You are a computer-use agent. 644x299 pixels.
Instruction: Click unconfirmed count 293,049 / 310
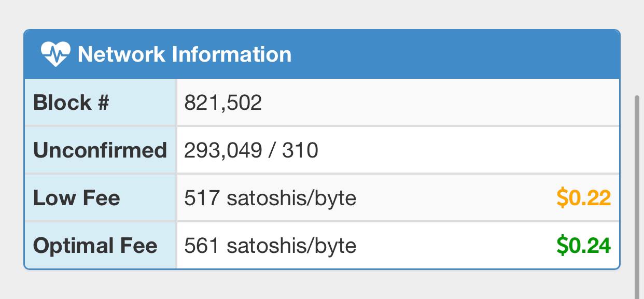coord(251,150)
